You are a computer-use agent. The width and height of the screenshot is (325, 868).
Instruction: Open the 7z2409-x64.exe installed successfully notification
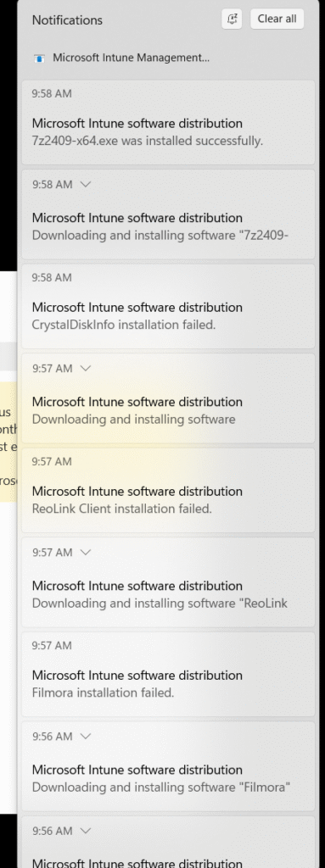(x=168, y=122)
